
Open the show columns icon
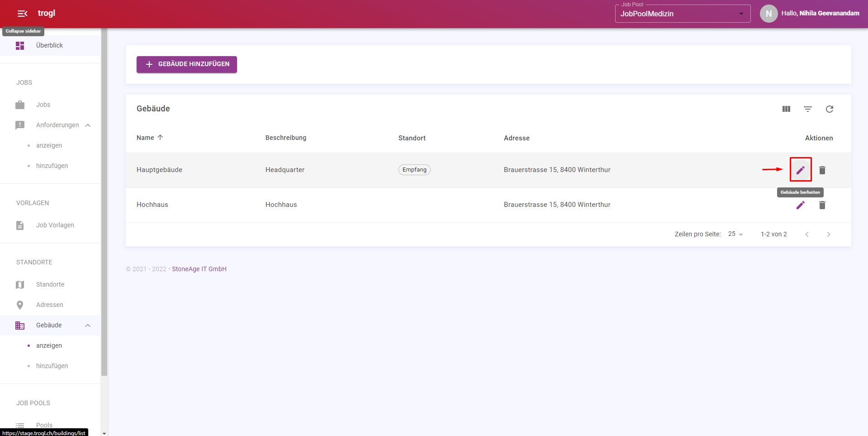tap(786, 109)
